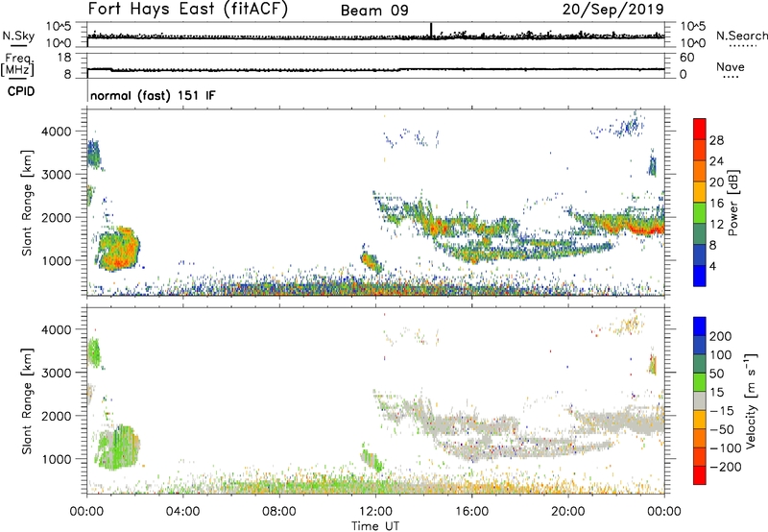The height and width of the screenshot is (532, 768).
Task: Click the 'Power [dB]' colorbar label
Action: tap(732, 203)
